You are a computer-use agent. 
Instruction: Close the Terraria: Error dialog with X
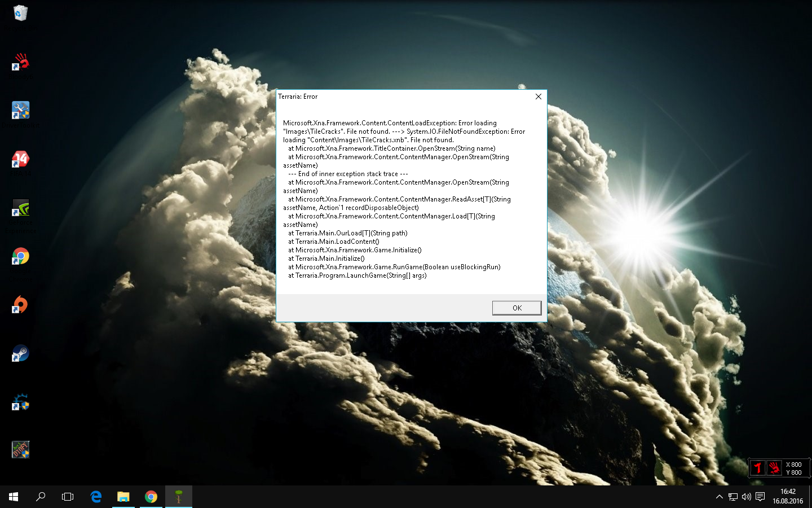[539, 97]
